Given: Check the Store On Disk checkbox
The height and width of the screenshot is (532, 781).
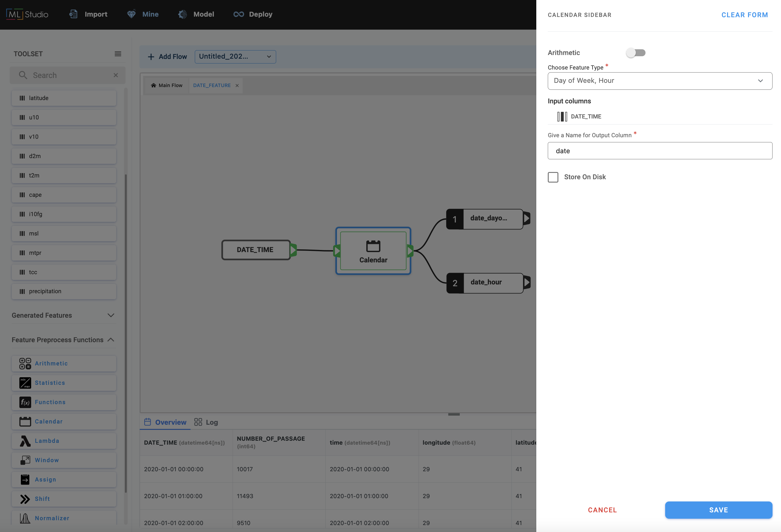Looking at the screenshot, I should (553, 177).
